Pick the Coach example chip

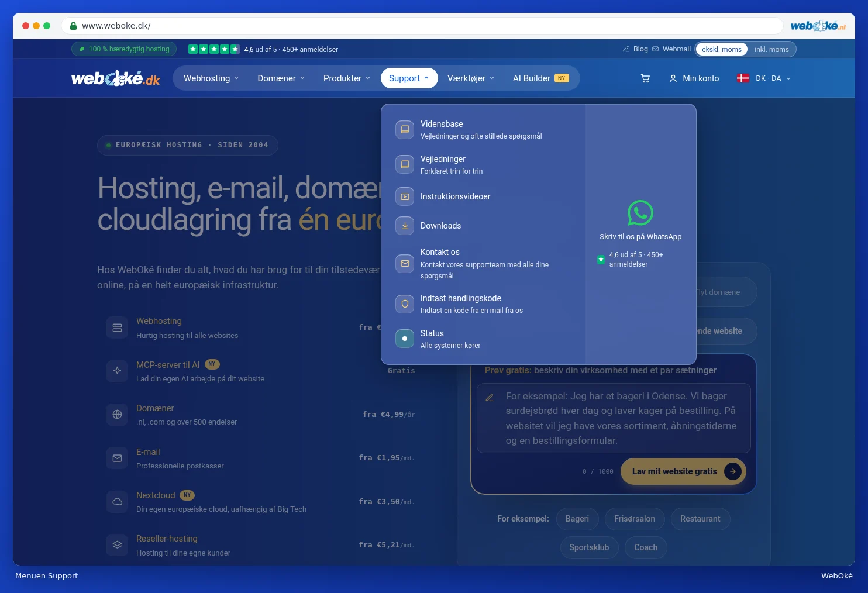[646, 547]
